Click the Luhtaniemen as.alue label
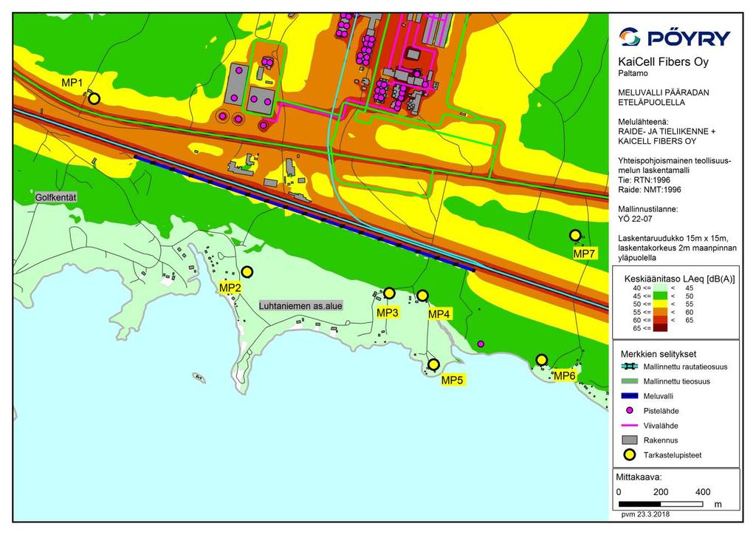The width and height of the screenshot is (756, 535). pyautogui.click(x=300, y=306)
